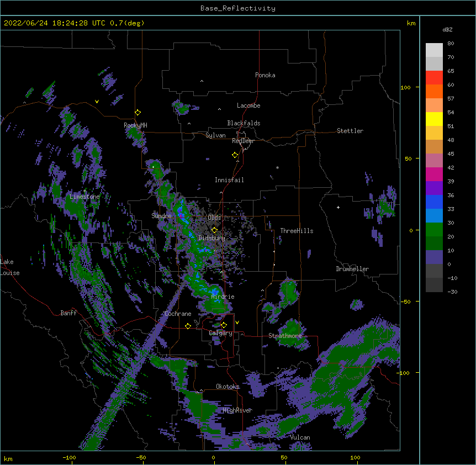
Task: Click the Cochrane town label
Action: tap(178, 314)
